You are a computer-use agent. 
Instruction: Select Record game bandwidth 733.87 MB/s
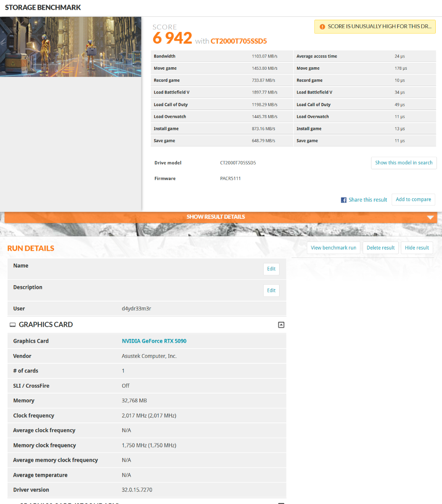pyautogui.click(x=264, y=81)
